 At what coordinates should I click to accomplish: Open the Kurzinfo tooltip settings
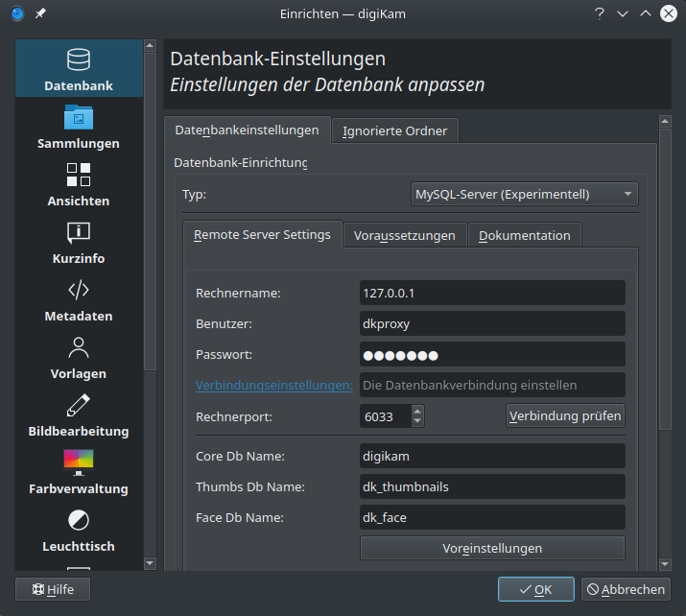pos(79,242)
